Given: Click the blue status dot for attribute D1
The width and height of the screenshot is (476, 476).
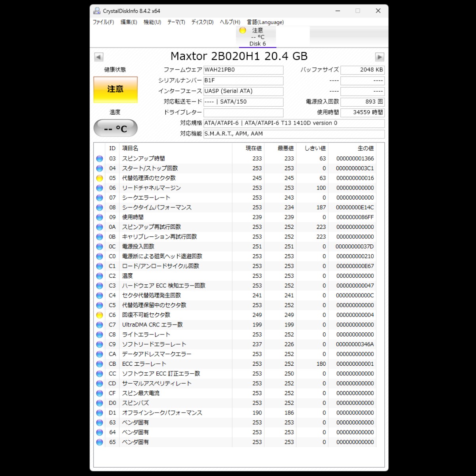Looking at the screenshot, I should coord(100,413).
